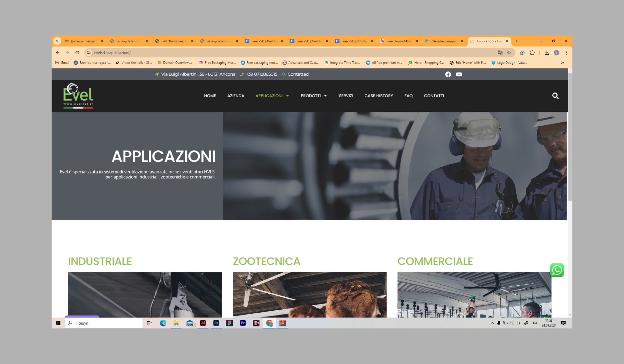Open WhatsApp chat via the green floating icon
The image size is (624, 364).
(557, 270)
